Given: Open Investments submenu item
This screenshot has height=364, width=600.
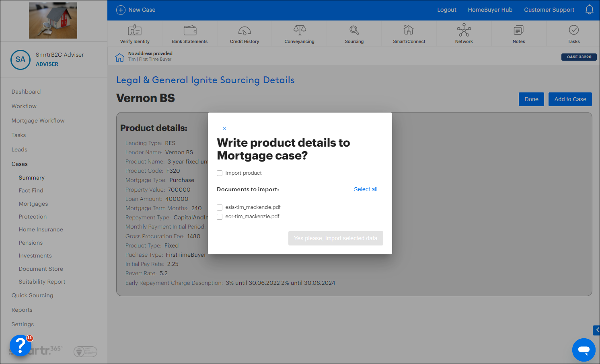Looking at the screenshot, I should [x=35, y=256].
